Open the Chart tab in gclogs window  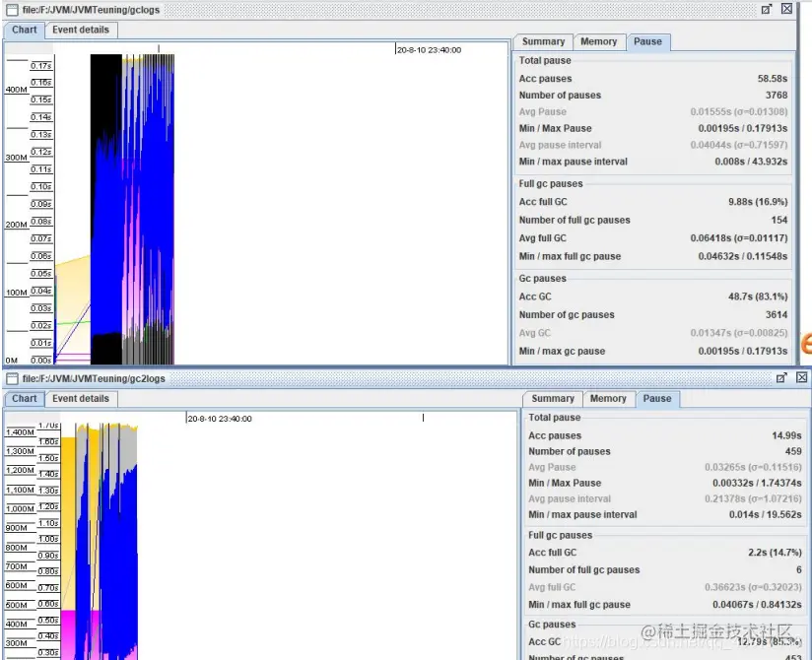(25, 30)
